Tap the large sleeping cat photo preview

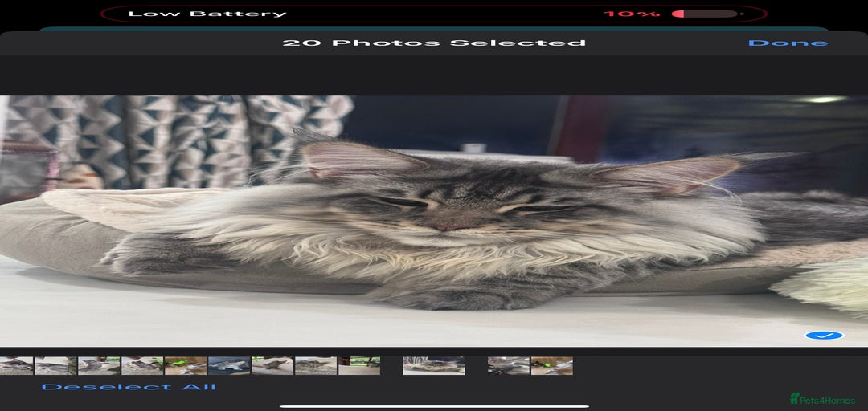(x=434, y=221)
